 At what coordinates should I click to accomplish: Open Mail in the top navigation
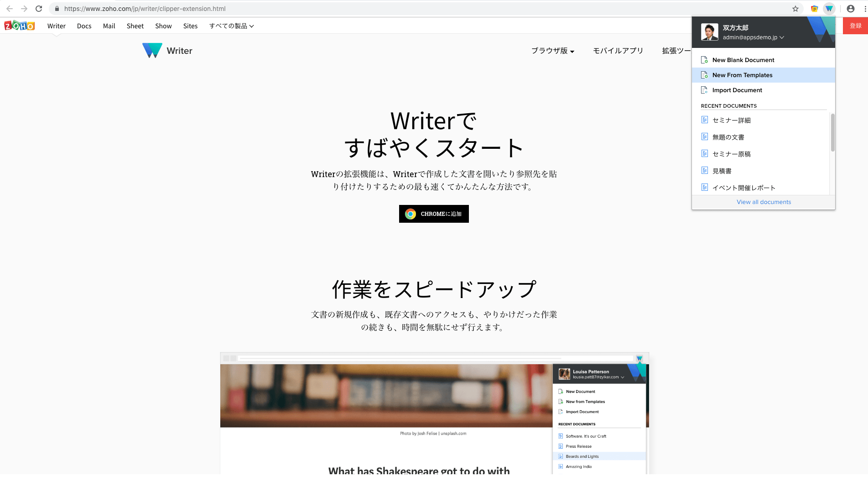pos(109,26)
